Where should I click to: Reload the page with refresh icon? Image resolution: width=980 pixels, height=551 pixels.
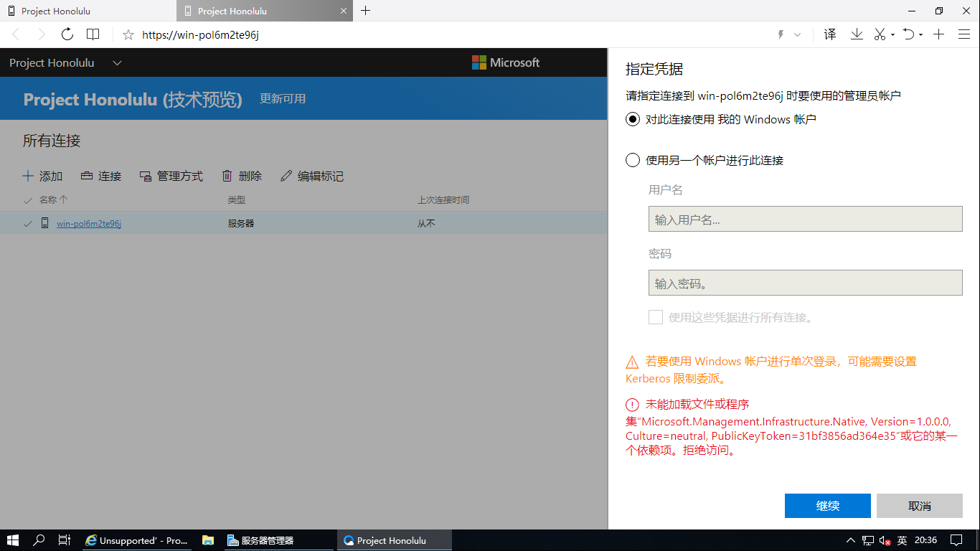(x=67, y=34)
